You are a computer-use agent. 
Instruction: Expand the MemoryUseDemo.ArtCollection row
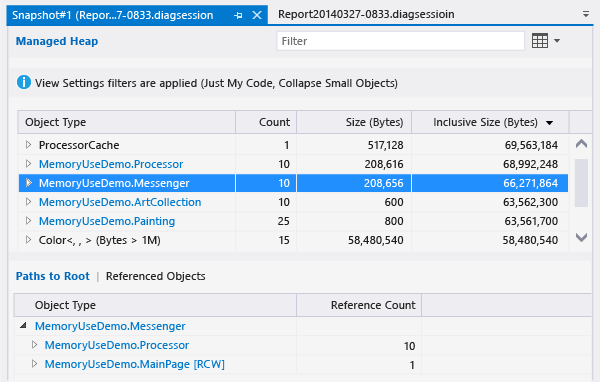point(28,202)
